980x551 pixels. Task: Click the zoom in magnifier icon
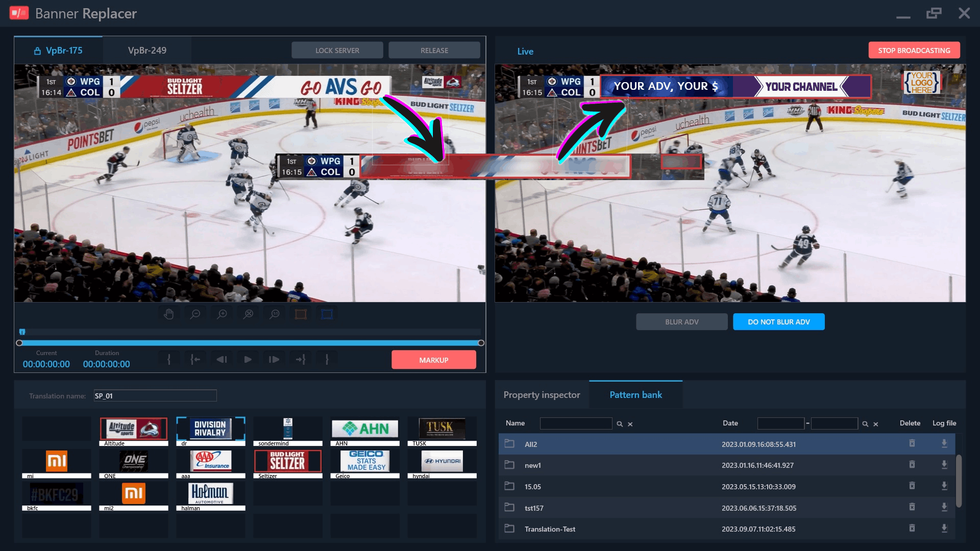(222, 314)
